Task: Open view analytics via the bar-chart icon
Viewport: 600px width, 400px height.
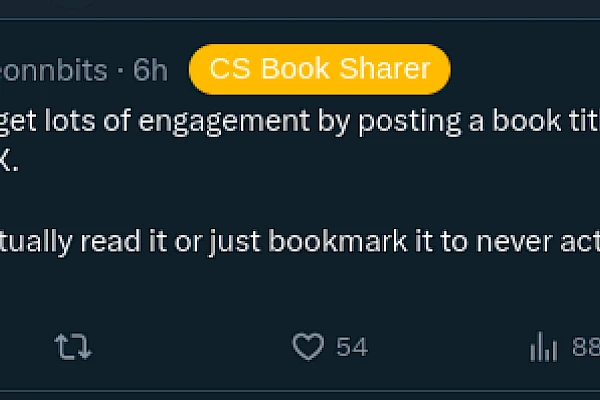Action: pos(543,347)
